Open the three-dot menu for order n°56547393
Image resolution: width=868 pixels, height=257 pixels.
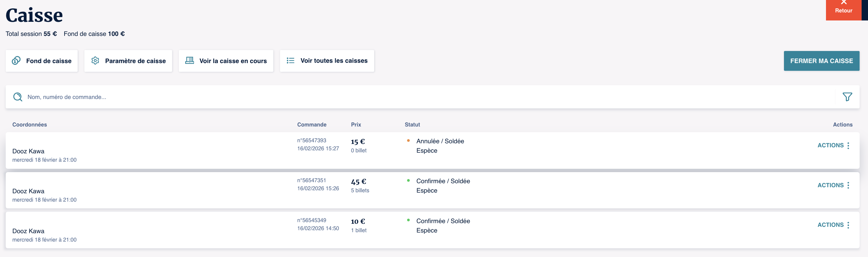pos(848,146)
